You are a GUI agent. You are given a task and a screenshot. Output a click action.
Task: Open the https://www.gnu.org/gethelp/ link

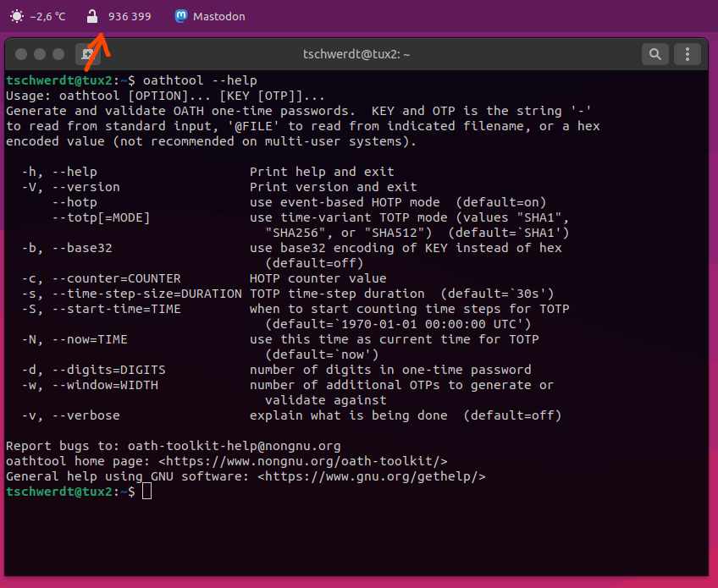click(x=372, y=476)
